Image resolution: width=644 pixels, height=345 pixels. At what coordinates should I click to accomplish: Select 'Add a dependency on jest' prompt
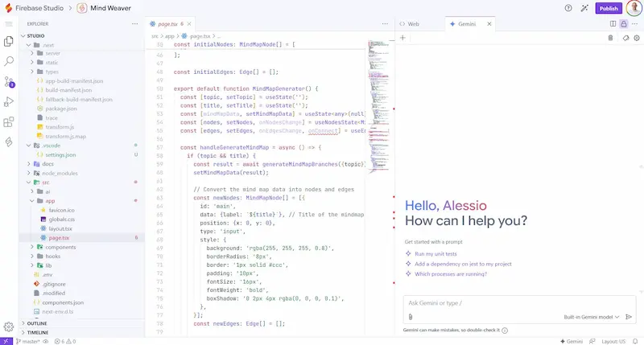click(x=463, y=264)
